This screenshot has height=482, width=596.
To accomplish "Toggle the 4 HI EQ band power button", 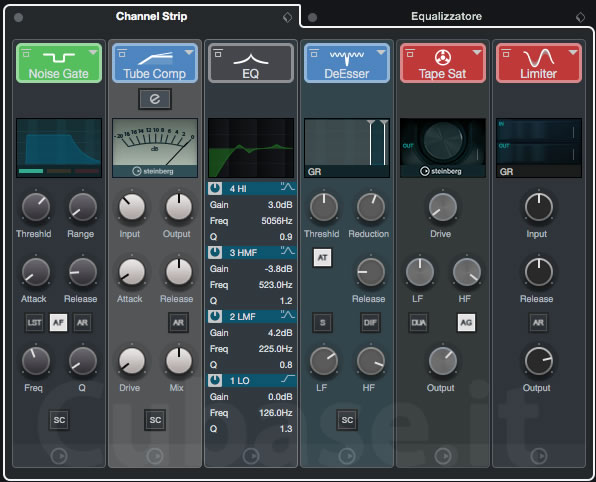I will [x=215, y=188].
